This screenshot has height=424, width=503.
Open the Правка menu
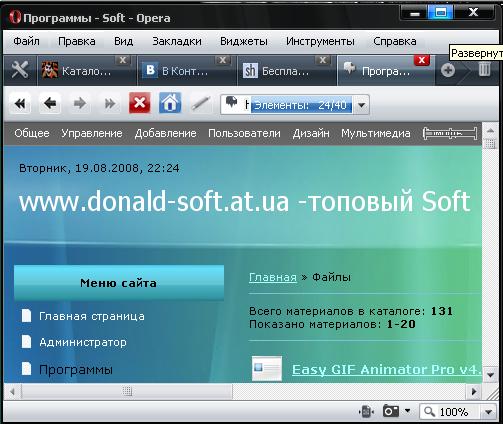tap(77, 41)
